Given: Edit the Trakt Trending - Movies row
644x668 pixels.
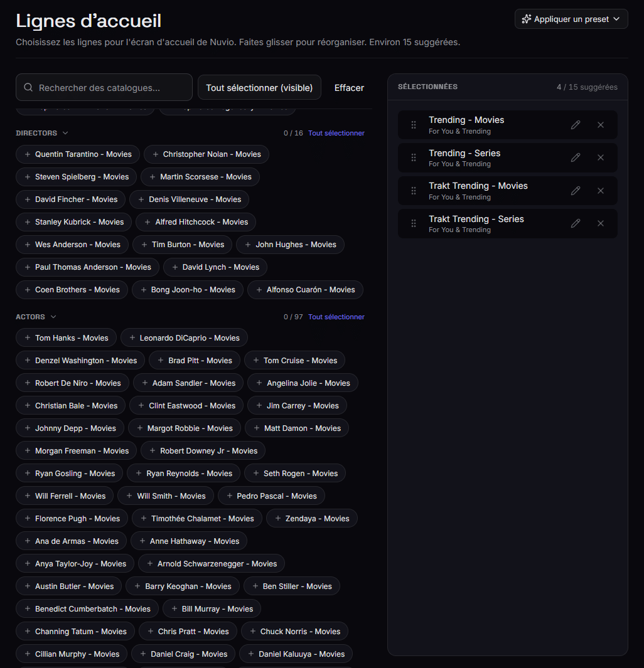Looking at the screenshot, I should pyautogui.click(x=576, y=191).
